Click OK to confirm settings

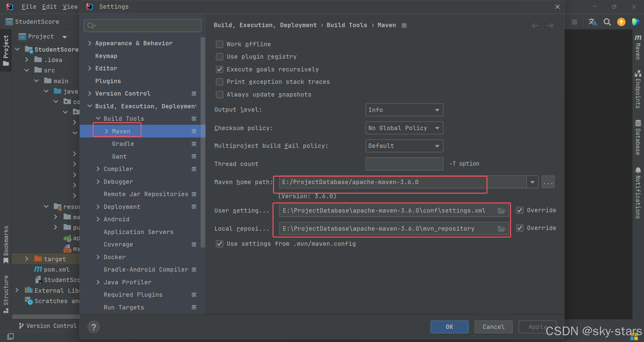[x=449, y=327]
